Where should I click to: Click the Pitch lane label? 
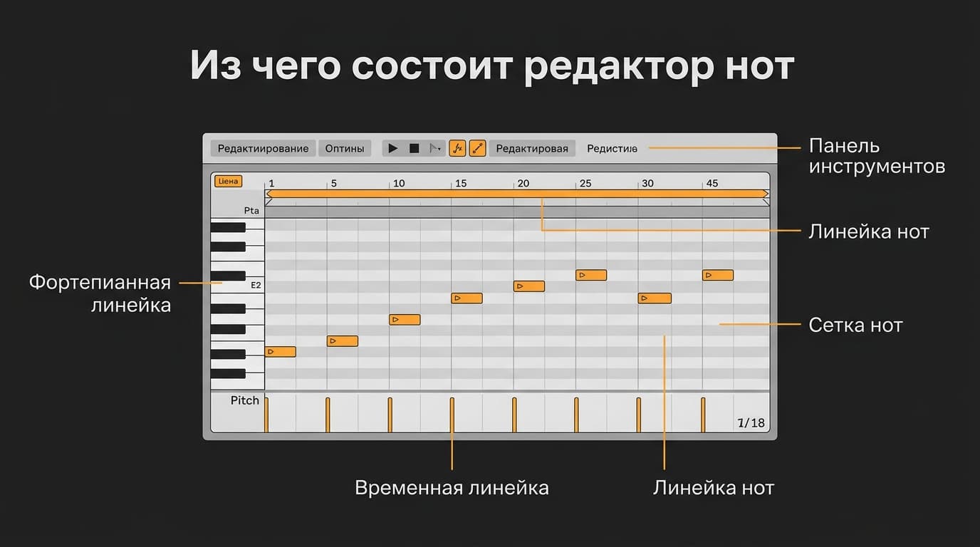(245, 400)
